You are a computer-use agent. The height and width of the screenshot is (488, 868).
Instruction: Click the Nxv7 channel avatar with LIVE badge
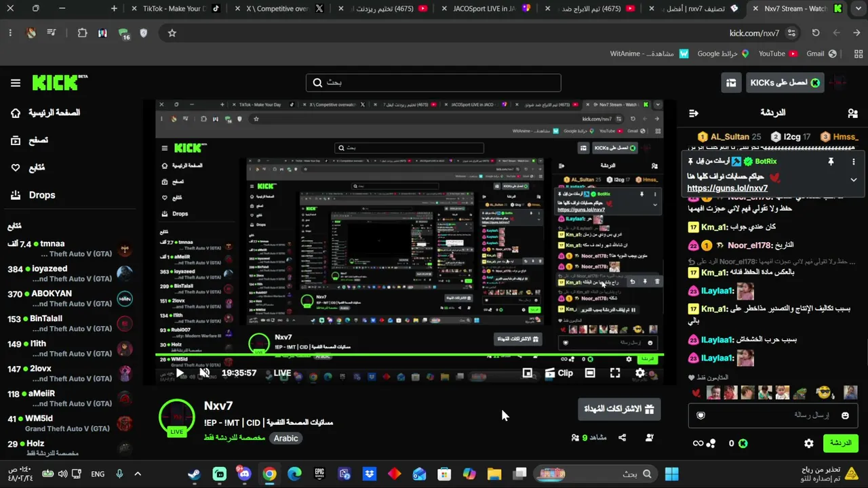(x=177, y=418)
